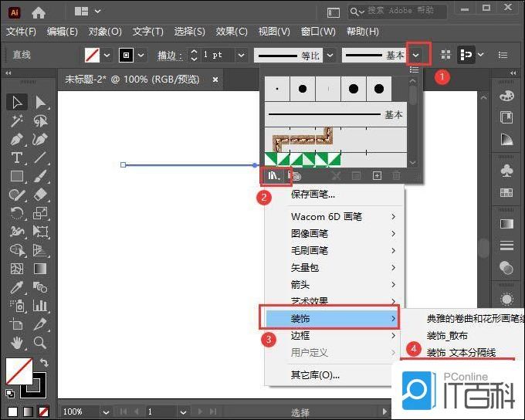Viewport: 525px width, 420px height.
Task: Open the 效果(C) menu
Action: tap(231, 32)
